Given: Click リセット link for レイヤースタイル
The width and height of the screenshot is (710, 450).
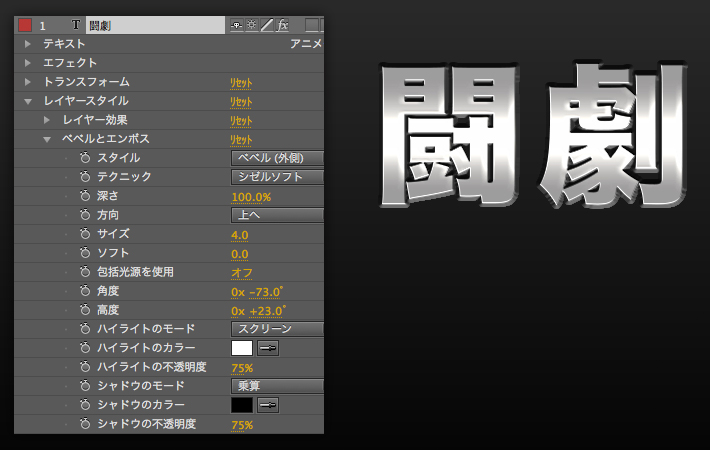Looking at the screenshot, I should coord(241,101).
